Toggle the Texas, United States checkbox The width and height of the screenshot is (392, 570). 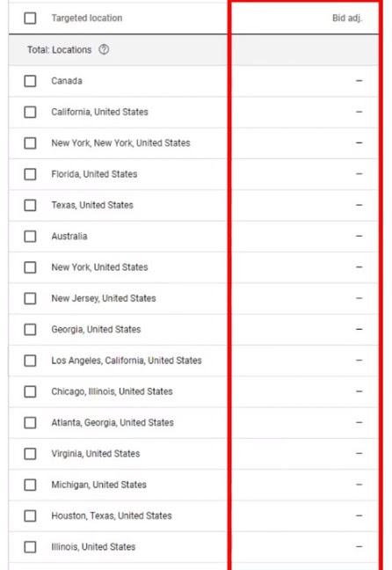click(x=30, y=205)
